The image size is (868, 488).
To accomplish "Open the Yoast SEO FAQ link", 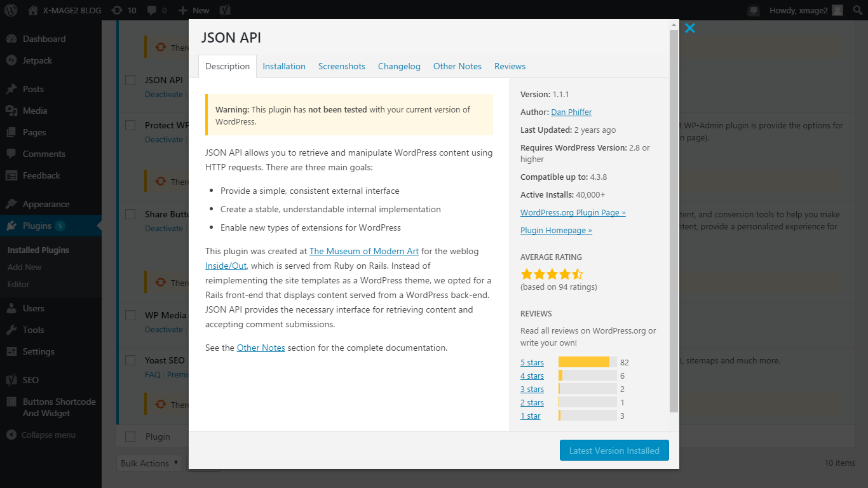I will pos(153,374).
